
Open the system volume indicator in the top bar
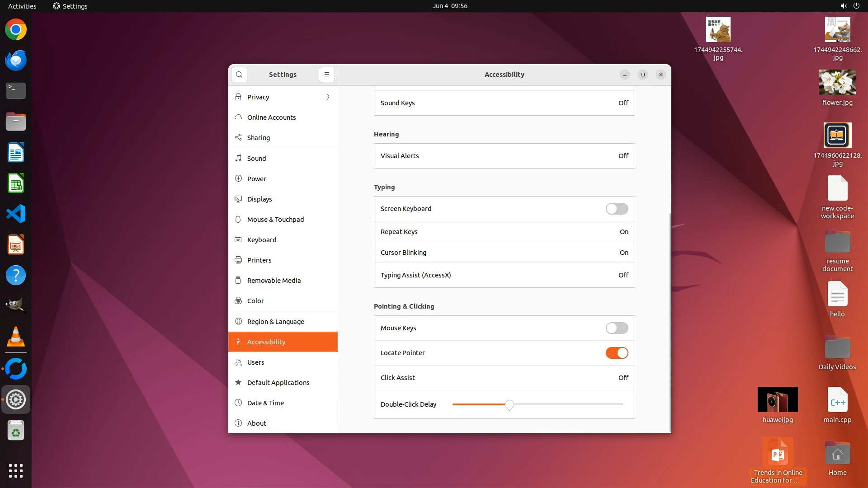pos(843,6)
